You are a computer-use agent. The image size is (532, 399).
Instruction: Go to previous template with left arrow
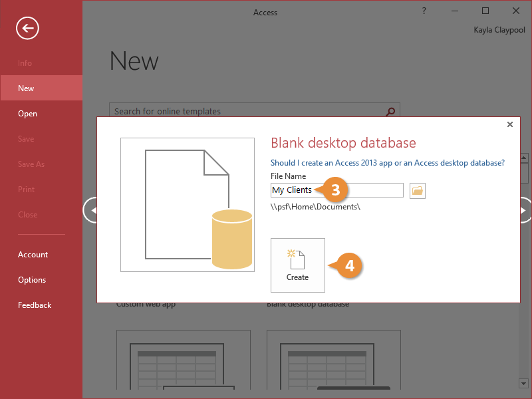[x=91, y=210]
